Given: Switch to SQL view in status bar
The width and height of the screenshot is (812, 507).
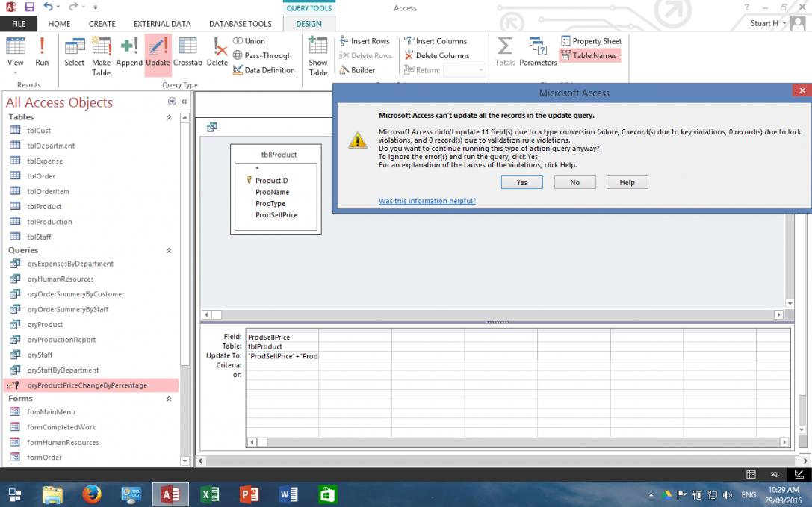Looking at the screenshot, I should (775, 474).
